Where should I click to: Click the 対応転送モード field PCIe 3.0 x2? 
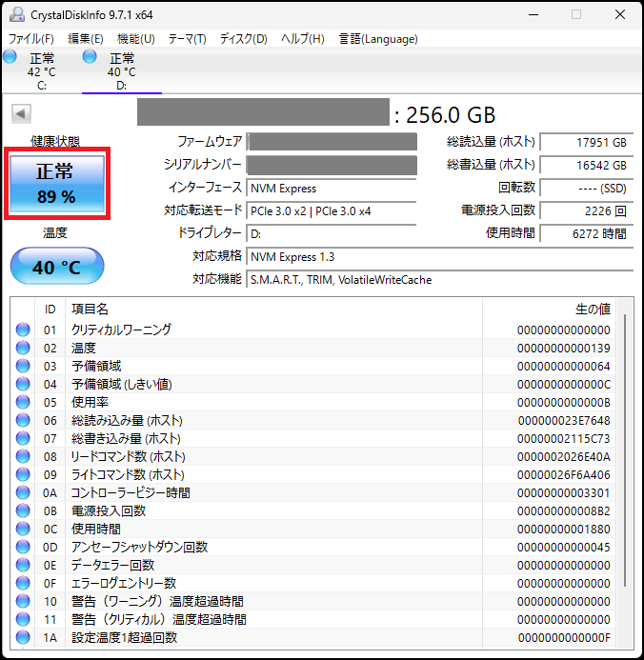(332, 210)
